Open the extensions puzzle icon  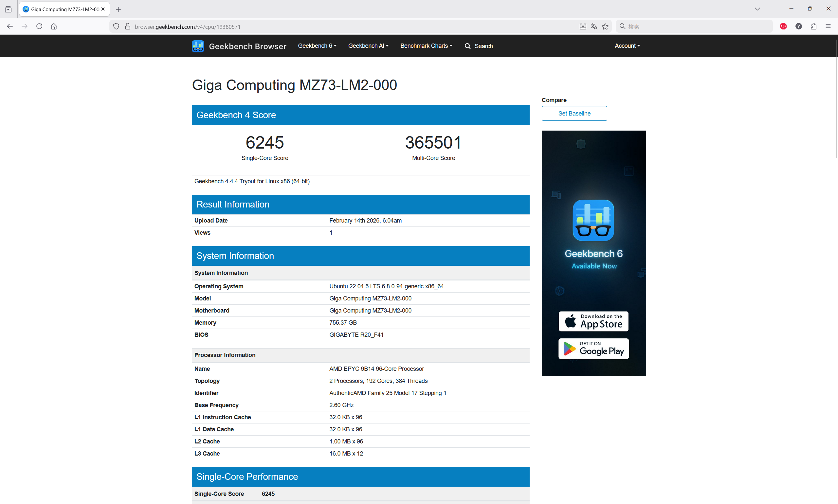[x=813, y=27]
